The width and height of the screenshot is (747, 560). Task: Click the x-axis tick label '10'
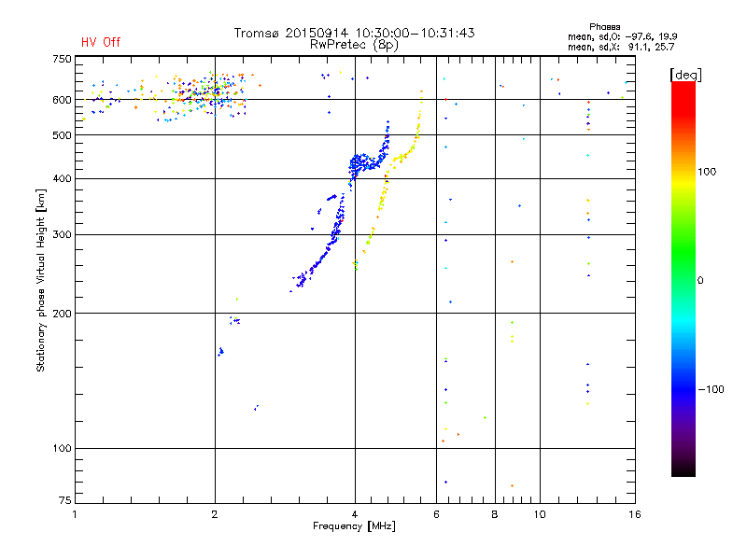tap(540, 514)
